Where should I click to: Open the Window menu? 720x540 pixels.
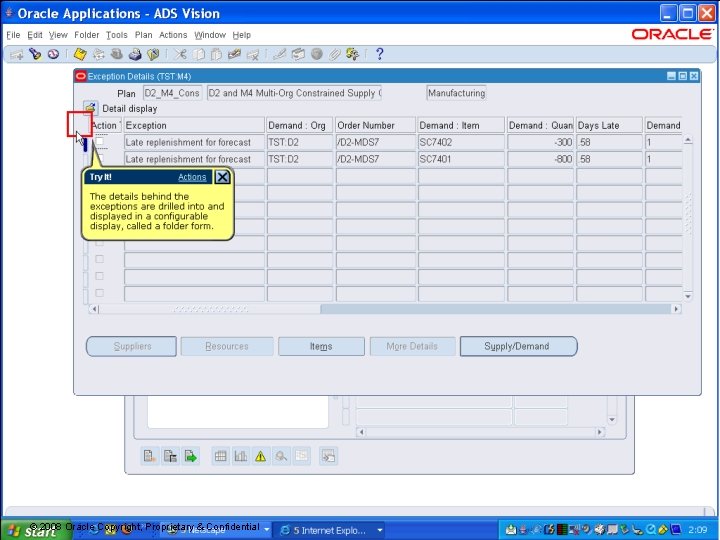tap(210, 35)
